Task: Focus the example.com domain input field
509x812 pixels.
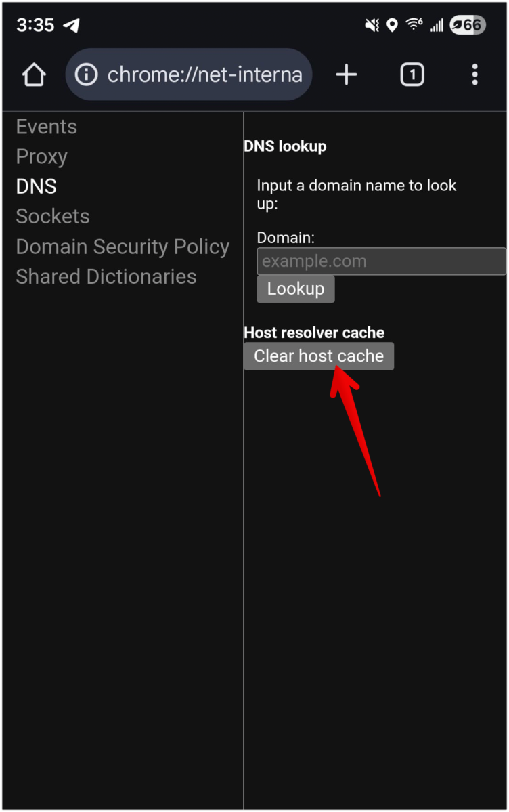Action: pyautogui.click(x=381, y=261)
